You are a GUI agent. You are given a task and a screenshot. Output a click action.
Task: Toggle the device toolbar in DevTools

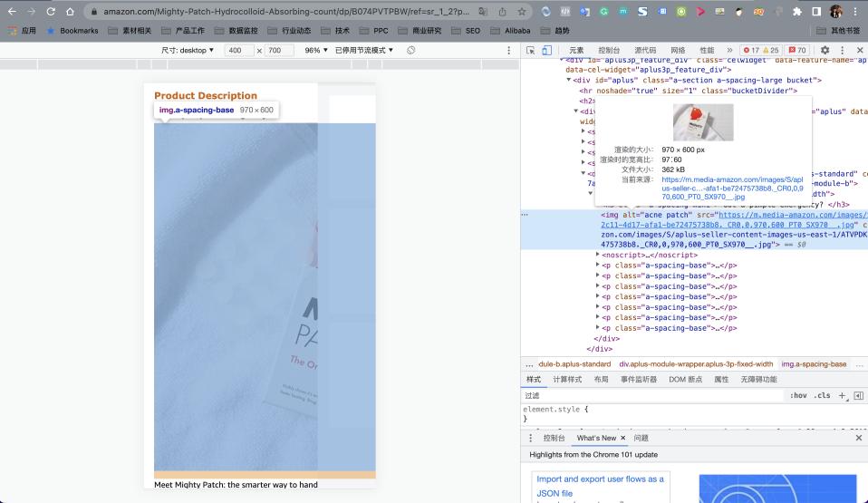pos(547,50)
